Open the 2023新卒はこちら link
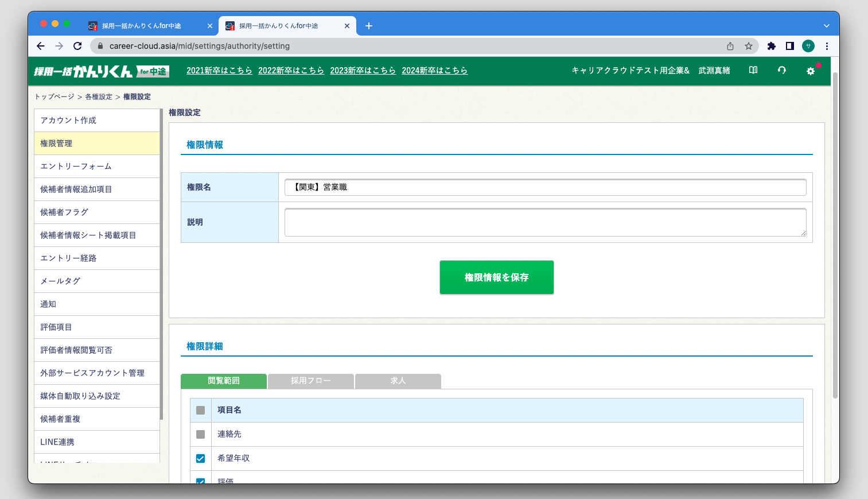Image resolution: width=868 pixels, height=499 pixels. 363,71
